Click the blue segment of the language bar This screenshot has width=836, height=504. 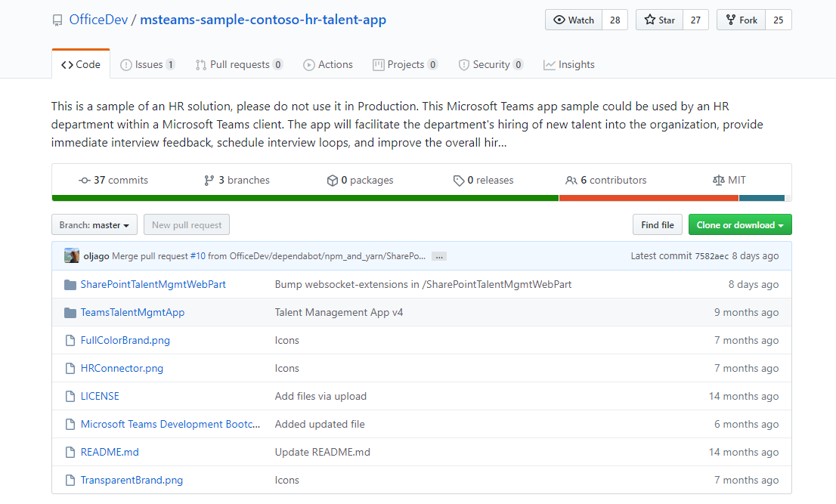[762, 198]
